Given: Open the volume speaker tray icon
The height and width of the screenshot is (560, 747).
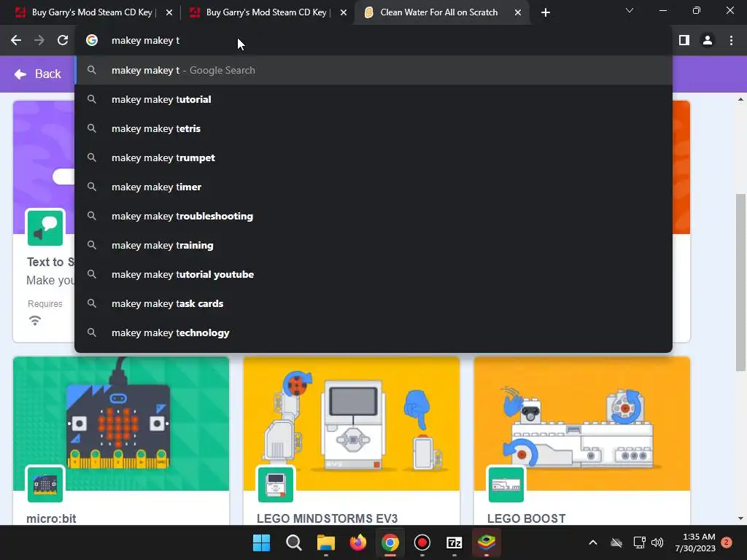Looking at the screenshot, I should (657, 542).
